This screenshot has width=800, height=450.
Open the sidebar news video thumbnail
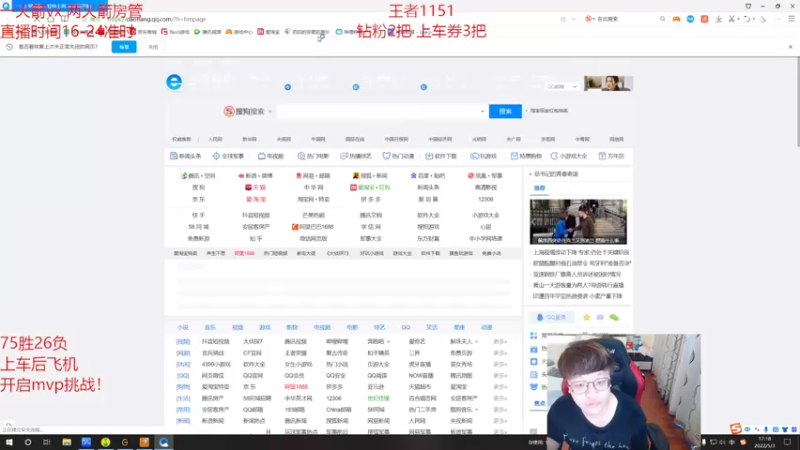[578, 221]
